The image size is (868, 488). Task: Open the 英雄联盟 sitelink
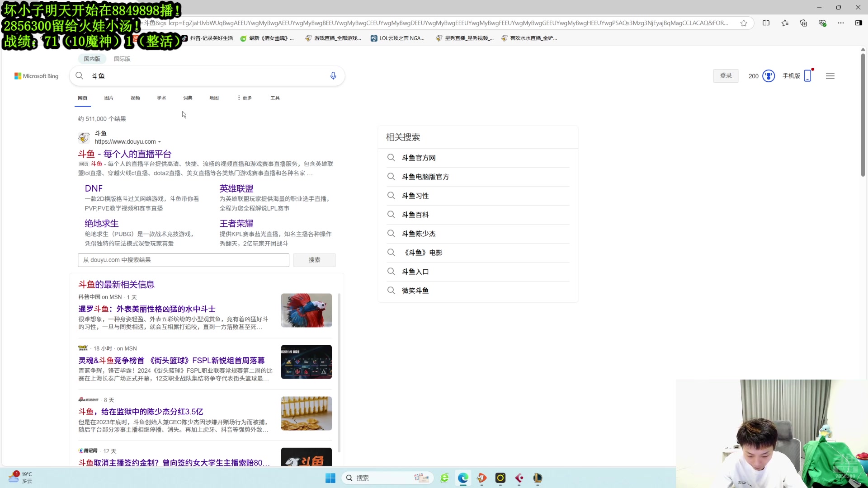click(x=236, y=188)
